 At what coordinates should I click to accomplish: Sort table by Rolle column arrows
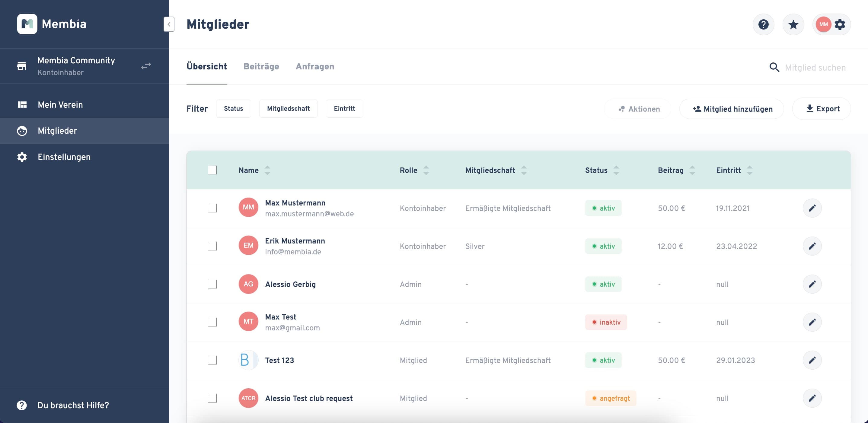pos(426,170)
